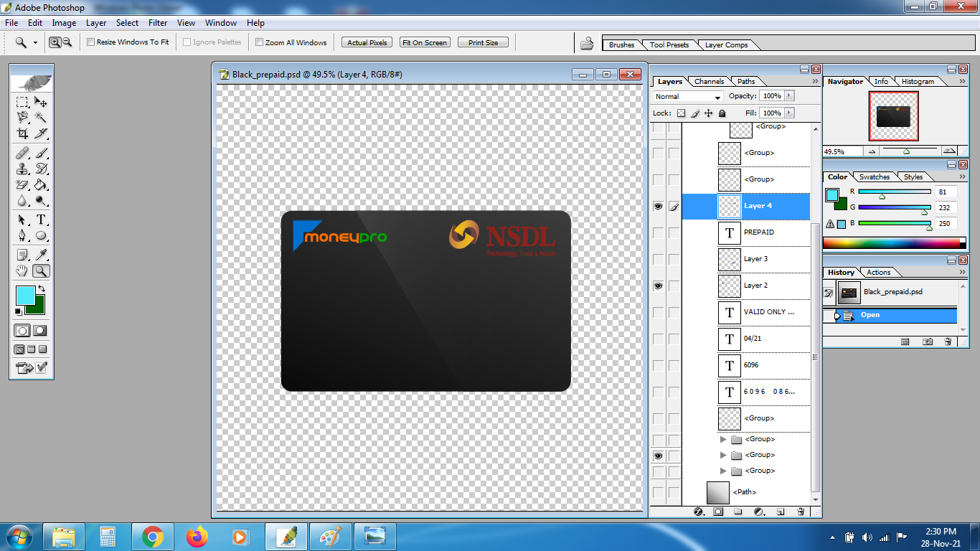980x551 pixels.
Task: Swap foreground and background colors
Action: pos(42,288)
